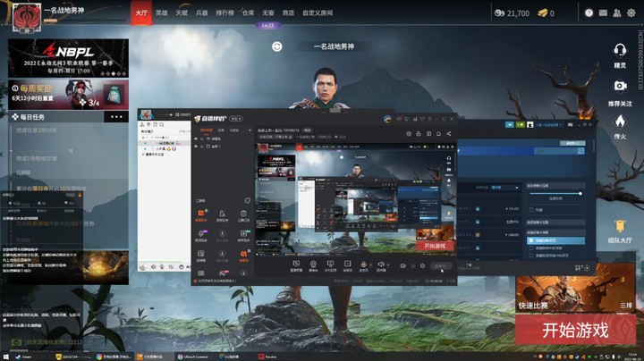Open the toolbox circular settings icon in the streaming app
The height and width of the screenshot is (361, 644).
pos(247,200)
